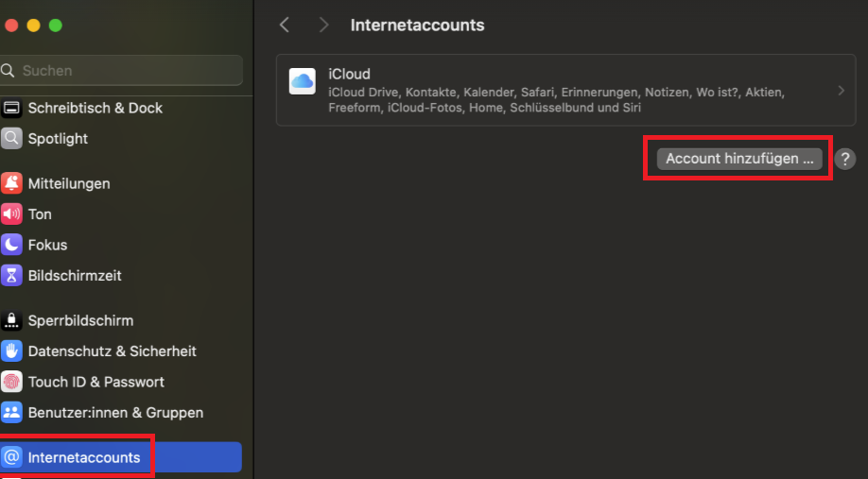This screenshot has height=479, width=868.
Task: Close the window with red button
Action: coord(11,26)
